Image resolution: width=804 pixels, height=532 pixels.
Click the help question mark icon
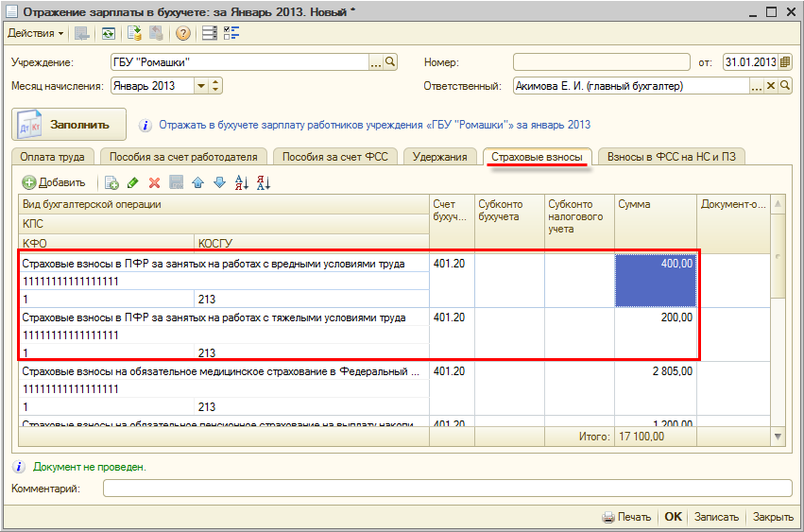pyautogui.click(x=183, y=33)
